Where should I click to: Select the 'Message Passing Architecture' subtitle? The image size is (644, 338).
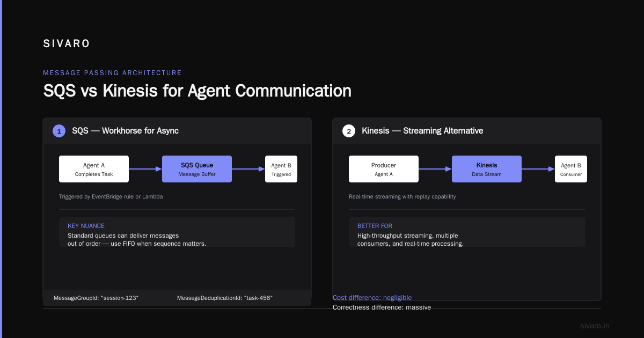[x=112, y=73]
